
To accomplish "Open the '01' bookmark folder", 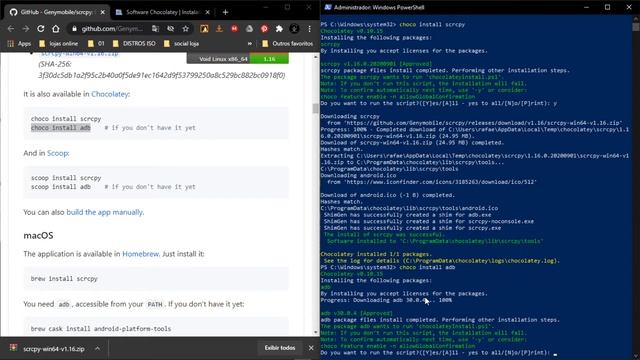I will (96, 43).
